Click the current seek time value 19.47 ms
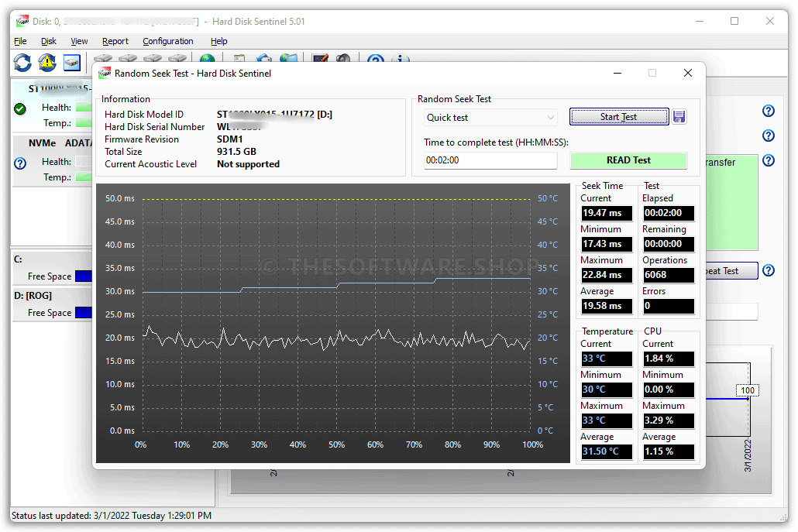Viewport: 798px width, 532px height. [x=607, y=213]
